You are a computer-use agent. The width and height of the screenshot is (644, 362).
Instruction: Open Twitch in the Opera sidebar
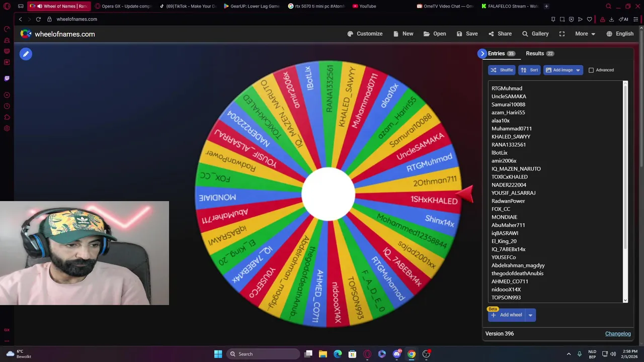pos(7,78)
